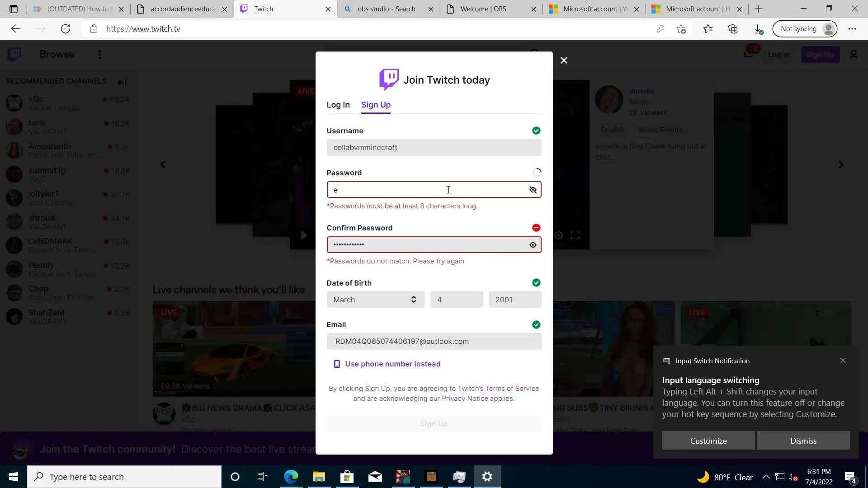Image resolution: width=868 pixels, height=488 pixels.
Task: Show the Password field text
Action: 533,190
